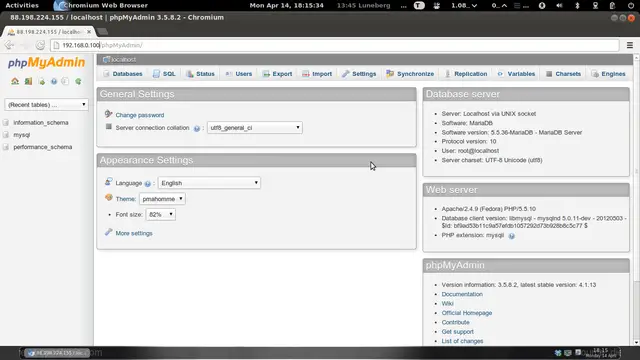
Task: Open Activities in the top panel
Action: (22, 5)
